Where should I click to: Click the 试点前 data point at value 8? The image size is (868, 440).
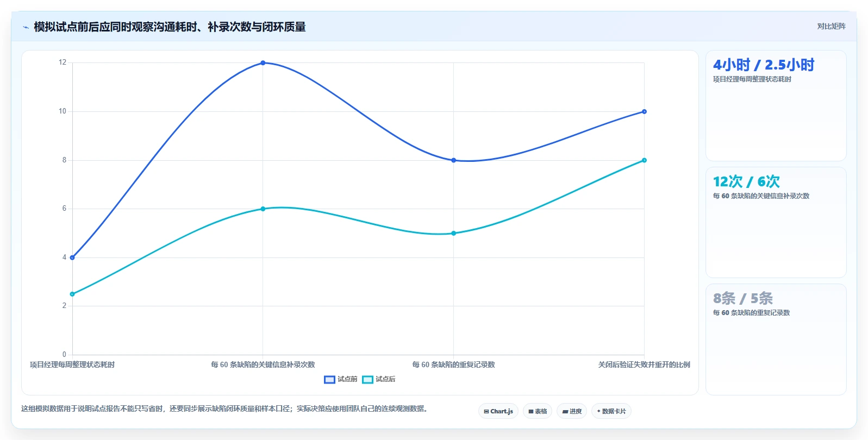click(x=454, y=160)
